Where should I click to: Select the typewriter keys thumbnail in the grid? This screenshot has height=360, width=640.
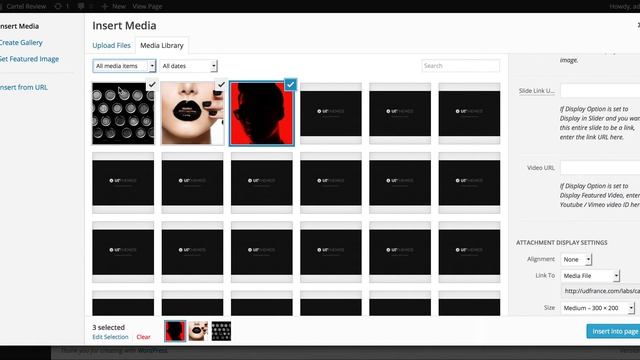pyautogui.click(x=123, y=113)
